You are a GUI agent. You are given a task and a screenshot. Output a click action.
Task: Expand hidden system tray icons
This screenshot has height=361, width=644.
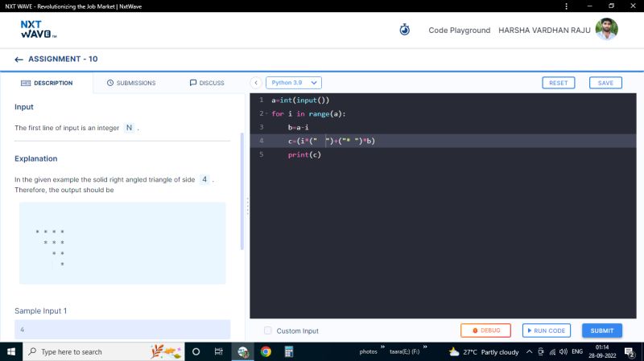(x=529, y=351)
